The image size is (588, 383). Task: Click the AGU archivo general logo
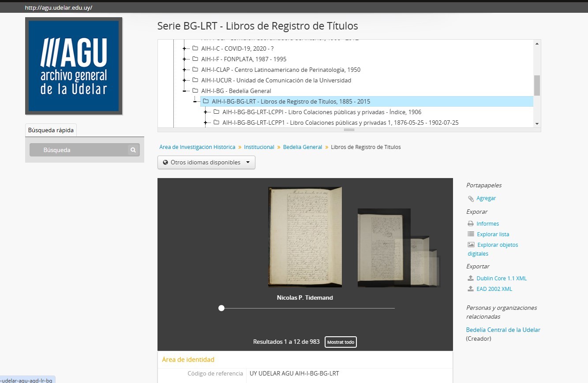74,66
